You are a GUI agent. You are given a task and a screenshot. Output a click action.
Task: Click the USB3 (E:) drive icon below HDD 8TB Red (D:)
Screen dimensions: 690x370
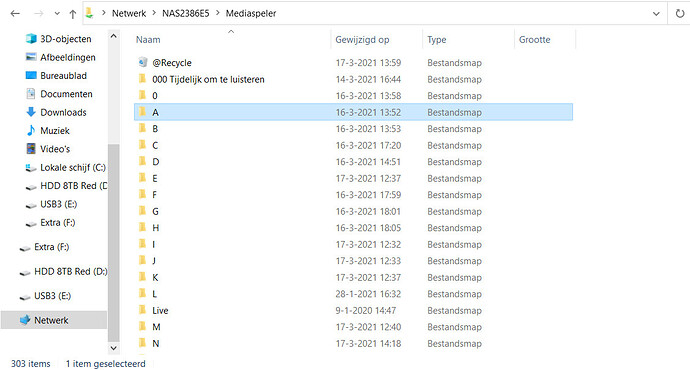(25, 297)
